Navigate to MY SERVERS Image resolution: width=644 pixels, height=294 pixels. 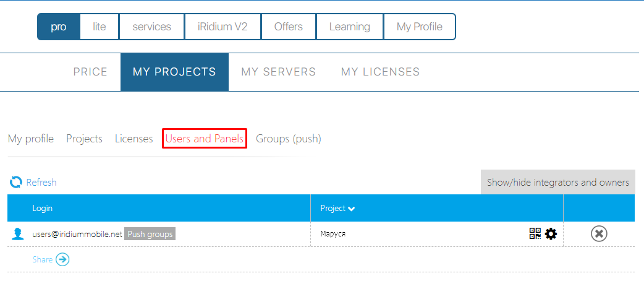click(x=278, y=72)
